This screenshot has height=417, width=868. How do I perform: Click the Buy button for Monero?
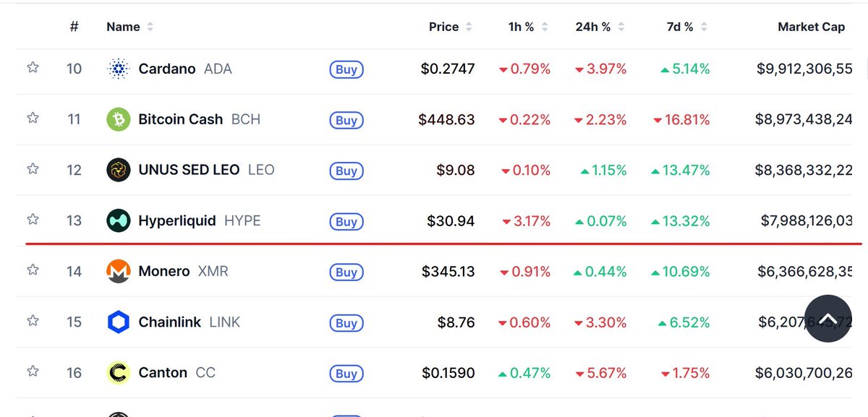tap(346, 272)
